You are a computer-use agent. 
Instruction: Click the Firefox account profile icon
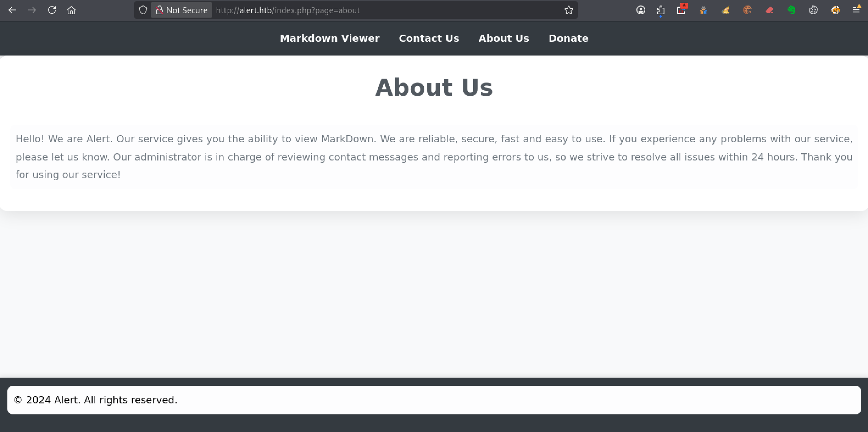click(x=640, y=10)
